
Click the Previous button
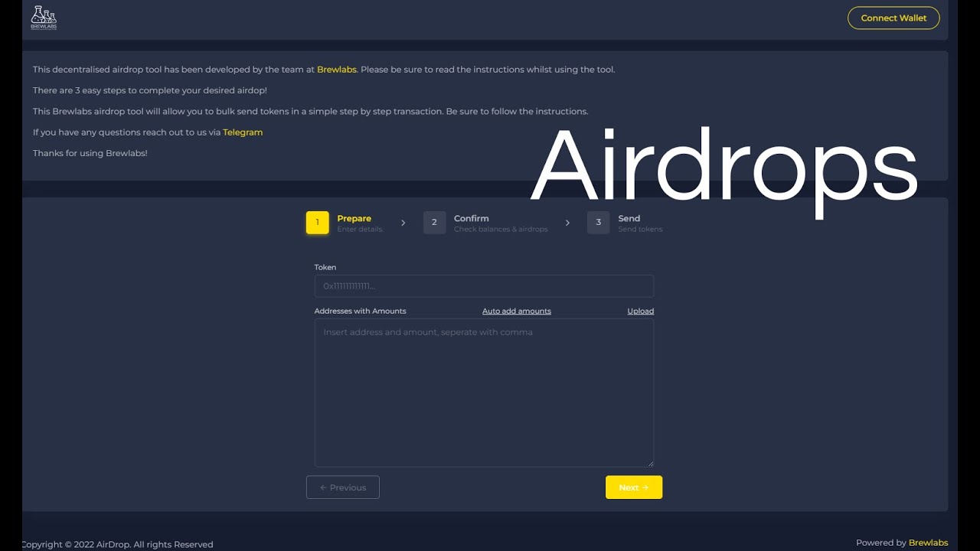pos(343,487)
